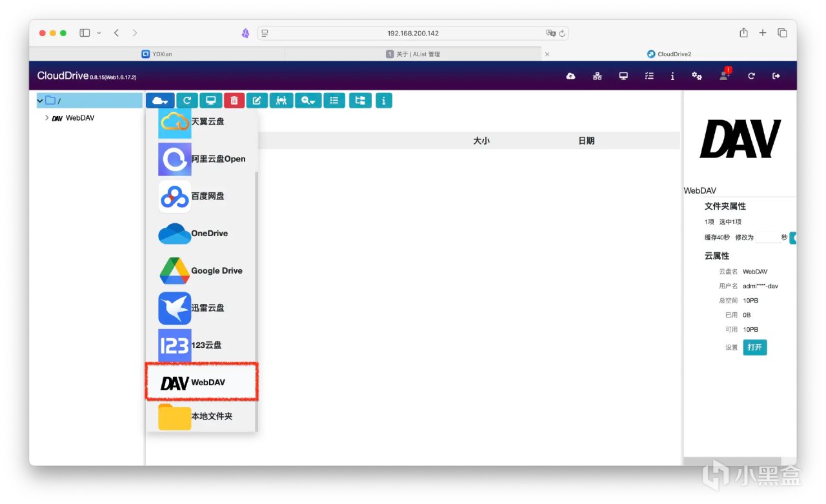Select the root '/' folder in tree
This screenshot has width=826, height=504.
coord(90,101)
